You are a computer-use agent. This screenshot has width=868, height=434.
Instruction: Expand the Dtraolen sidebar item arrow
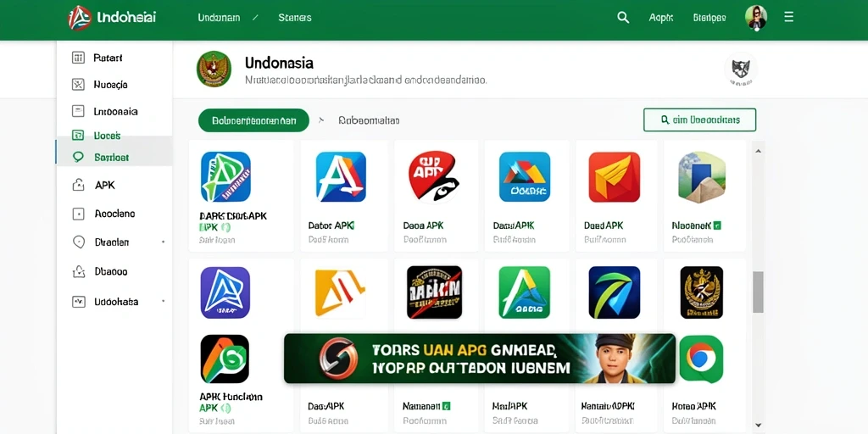pyautogui.click(x=163, y=242)
